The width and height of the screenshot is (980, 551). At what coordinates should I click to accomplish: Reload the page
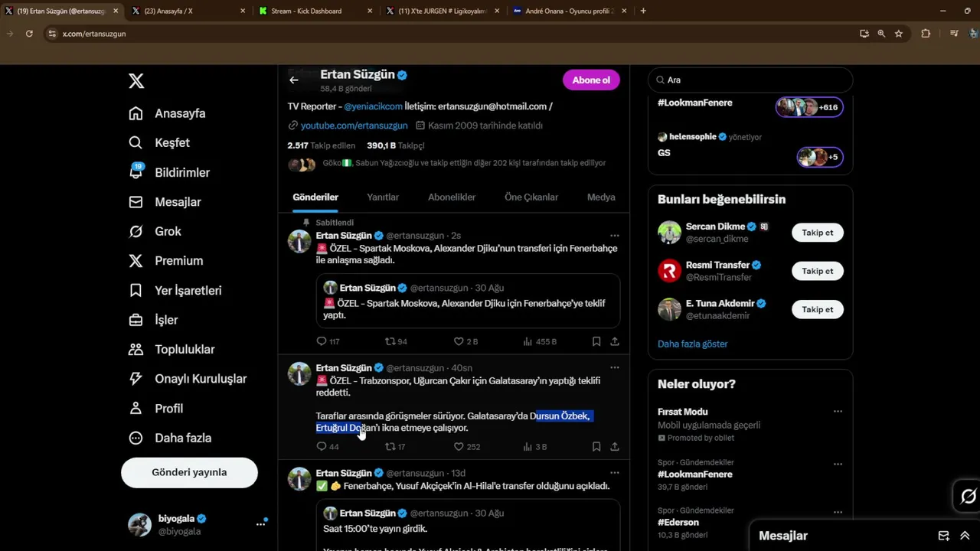tap(29, 34)
